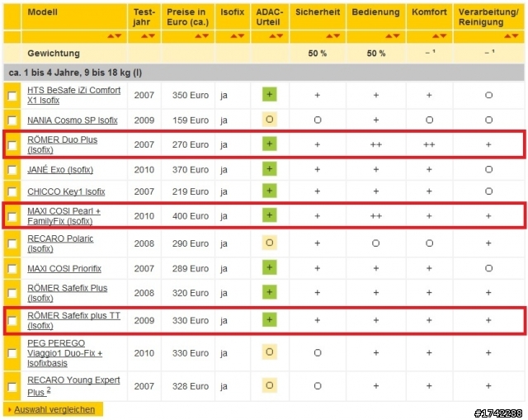Open CHICCO Key1 Isofix model link

pos(66,191)
